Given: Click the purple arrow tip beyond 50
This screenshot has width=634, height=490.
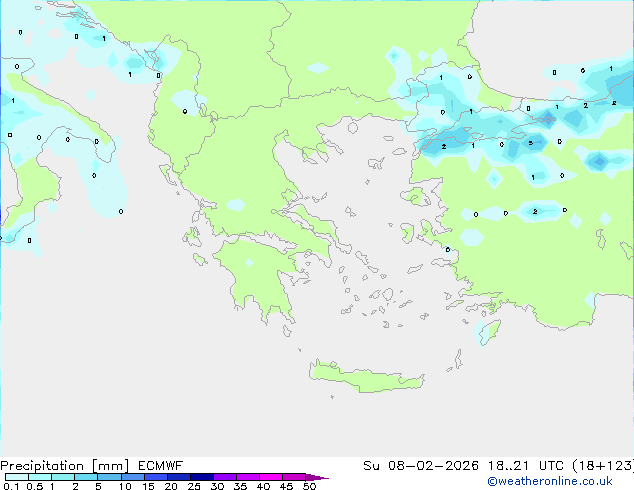Looking at the screenshot, I should (x=317, y=477).
